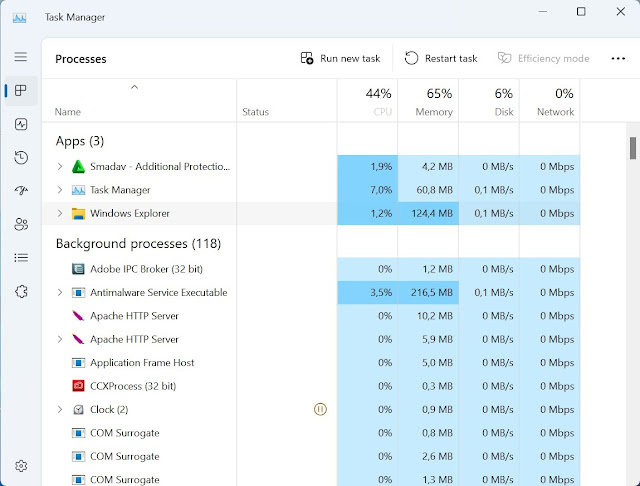This screenshot has width=640, height=486.
Task: Click the Clock app icon
Action: pyautogui.click(x=78, y=409)
